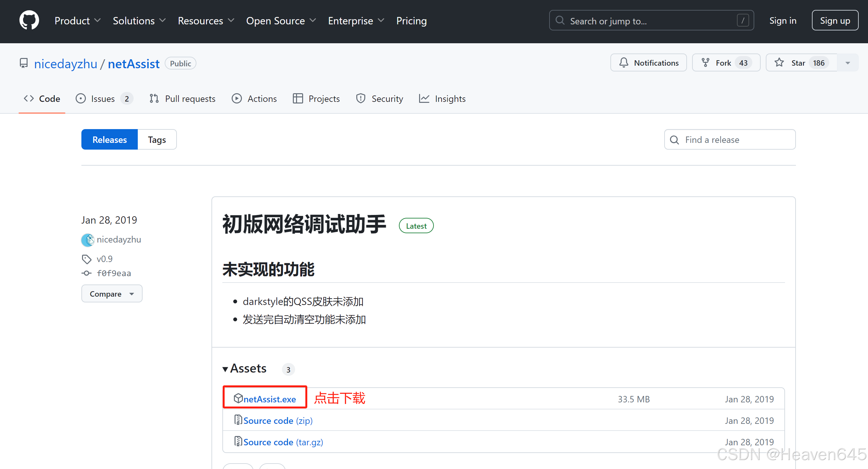Switch to the Tags tab
868x469 pixels.
[157, 139]
